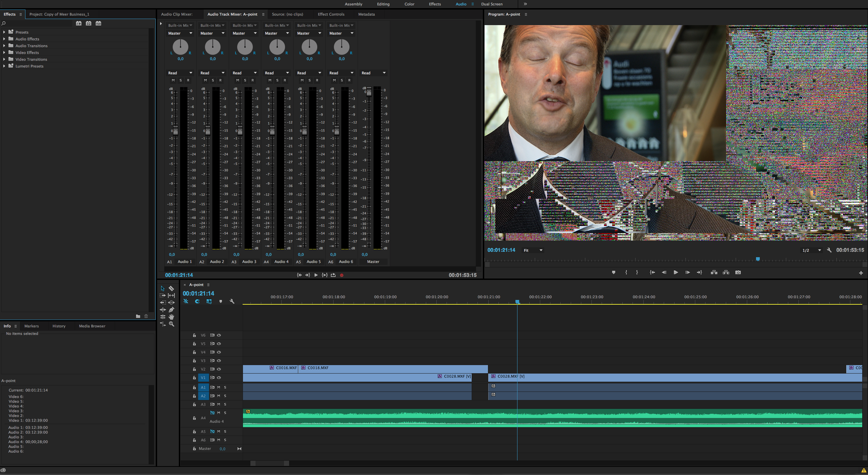The width and height of the screenshot is (868, 475).
Task: Play the sequence in Program monitor
Action: tap(676, 272)
